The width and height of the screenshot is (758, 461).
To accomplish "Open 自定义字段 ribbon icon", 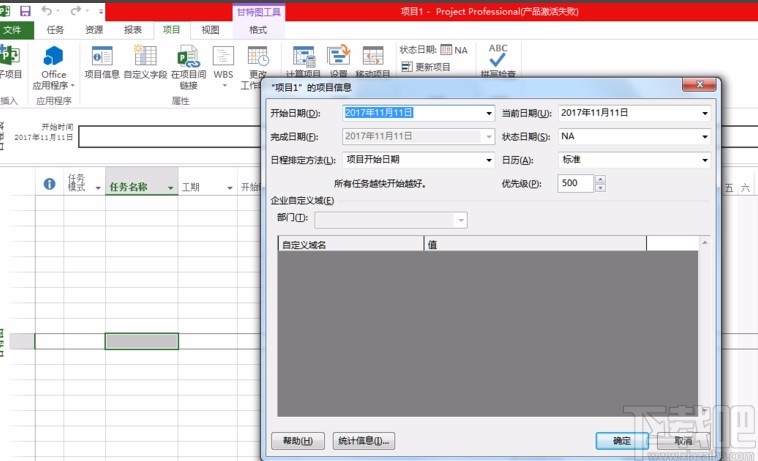I will pyautogui.click(x=145, y=56).
